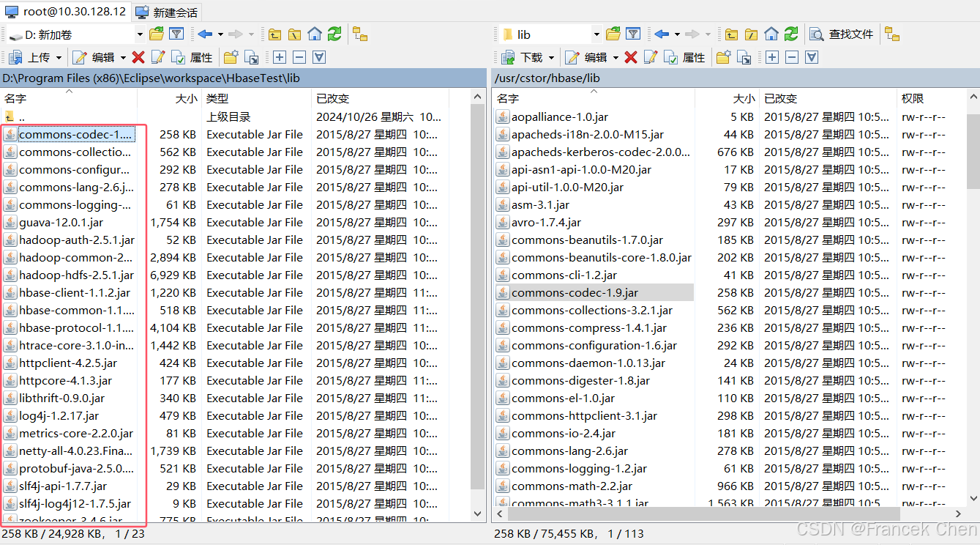Click the local panel filter icon
The image size is (980, 545).
pos(176,34)
